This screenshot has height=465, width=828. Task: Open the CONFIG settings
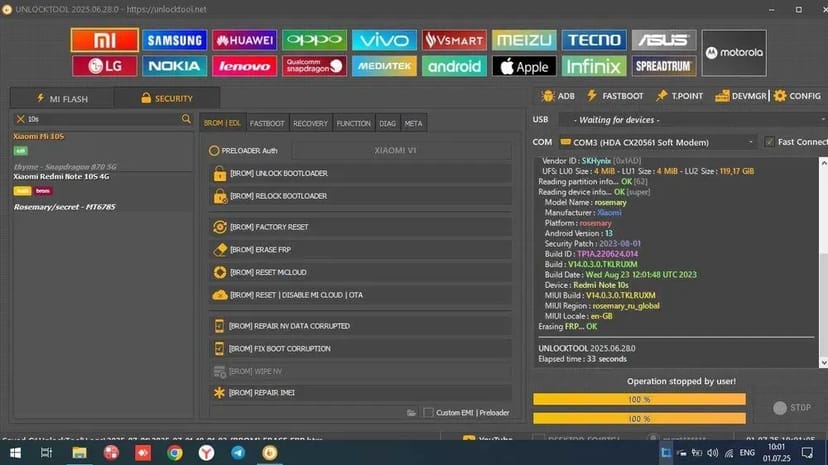797,96
